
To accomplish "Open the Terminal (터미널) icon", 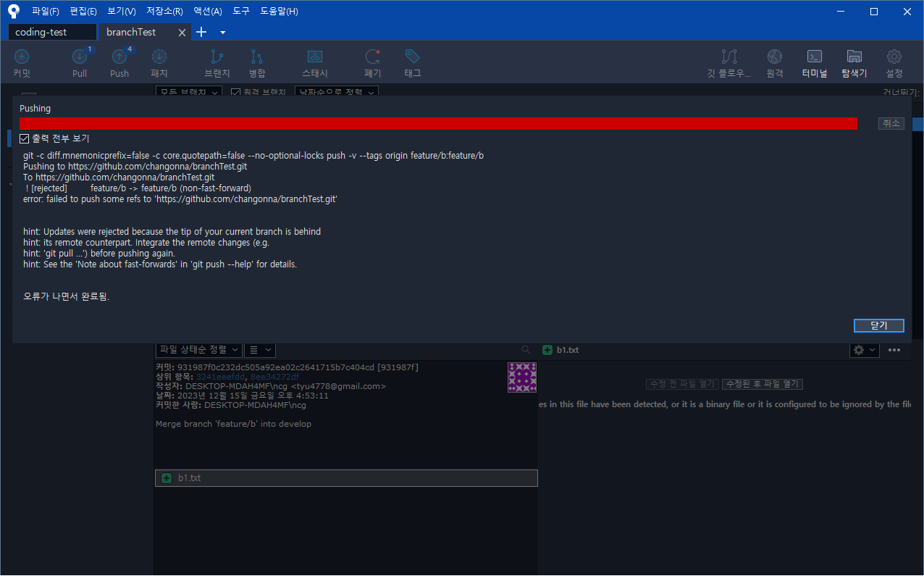I will pos(815,57).
